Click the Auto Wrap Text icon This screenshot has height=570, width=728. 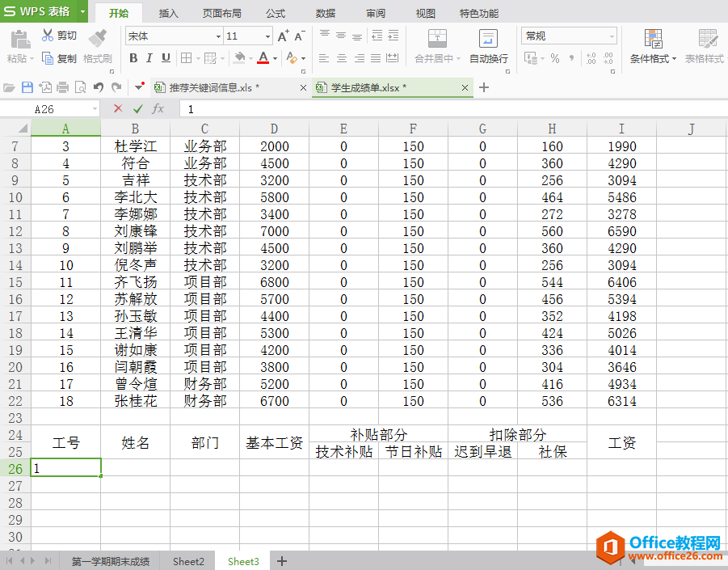[488, 38]
